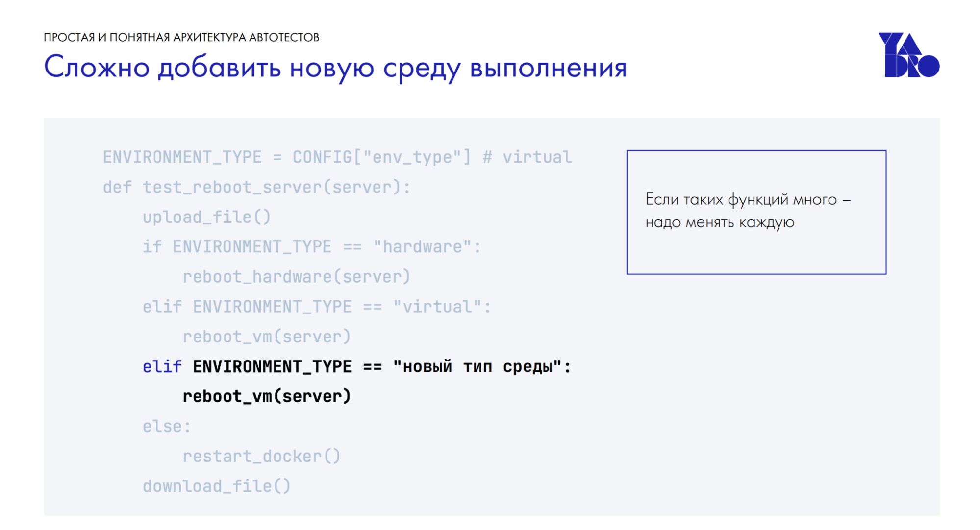
Task: Select the download_file() line
Action: [217, 485]
